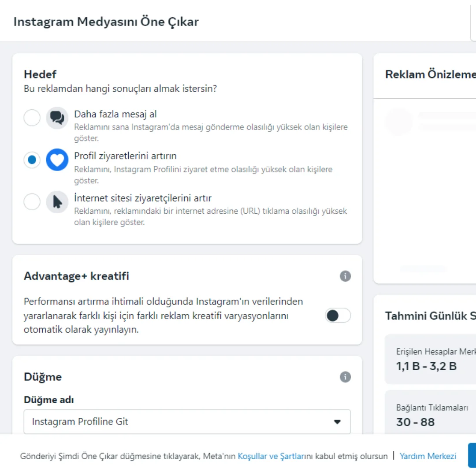The image size is (476, 476).
Task: Select the Profil ziyaretlerini artırın option
Action: tap(32, 160)
